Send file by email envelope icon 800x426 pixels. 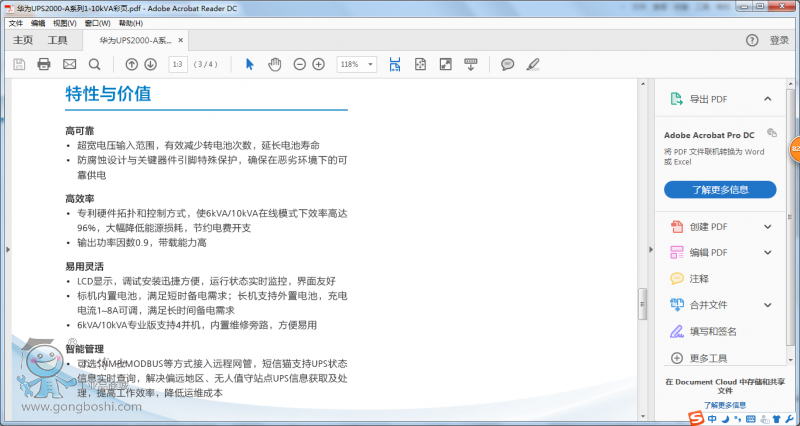tap(69, 64)
